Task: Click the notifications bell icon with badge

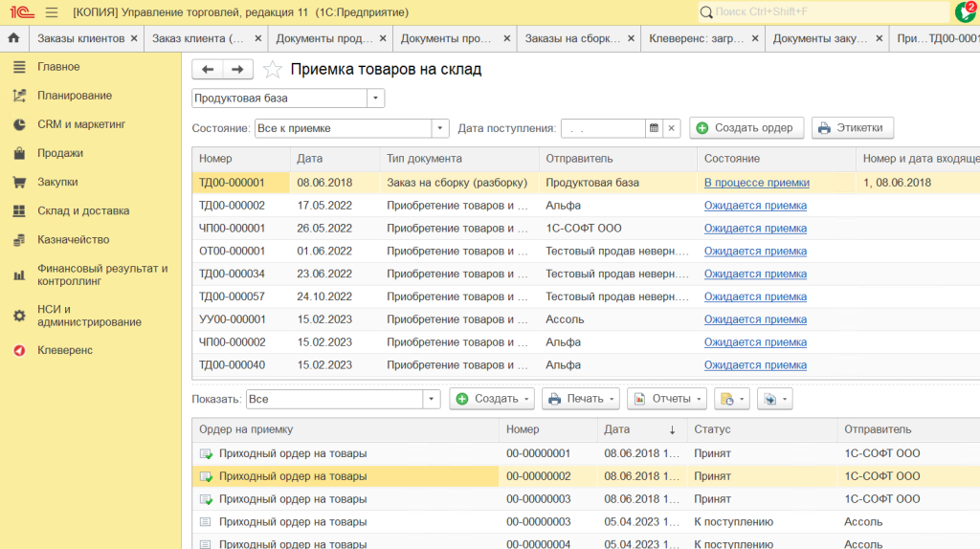Action: (x=967, y=11)
